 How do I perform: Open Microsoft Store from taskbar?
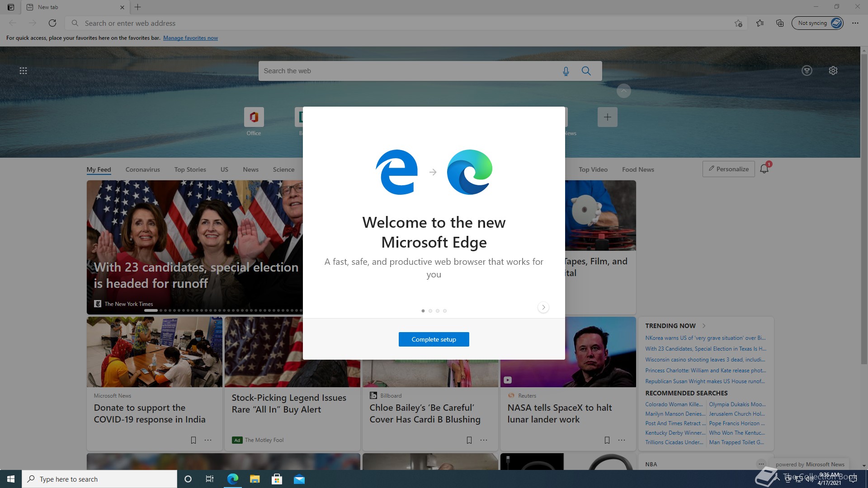tap(277, 479)
